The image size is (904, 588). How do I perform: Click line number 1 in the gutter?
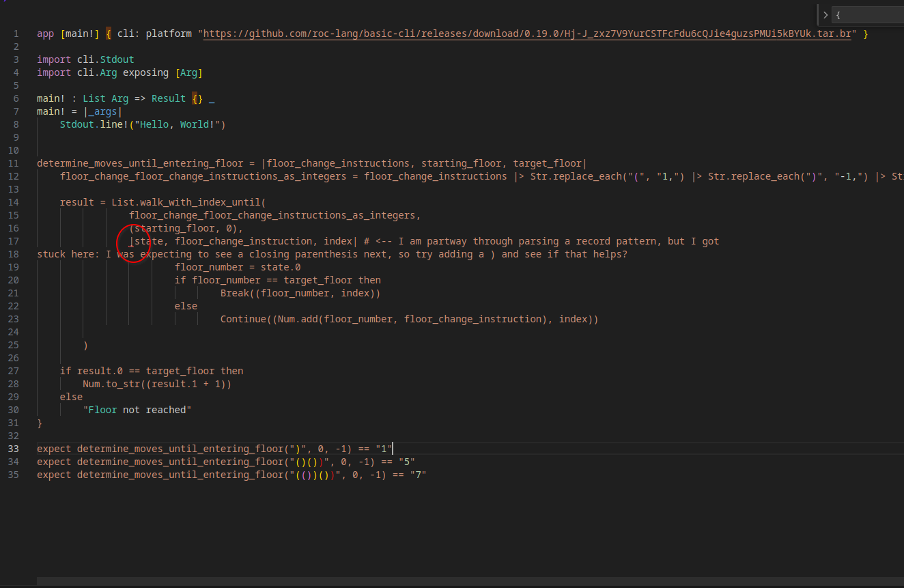[16, 33]
